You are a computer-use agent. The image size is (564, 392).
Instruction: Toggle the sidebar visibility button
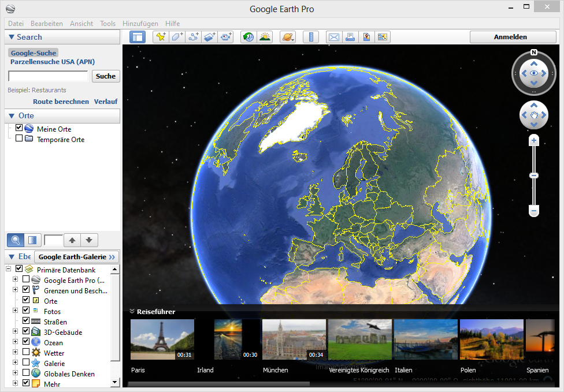coord(138,37)
